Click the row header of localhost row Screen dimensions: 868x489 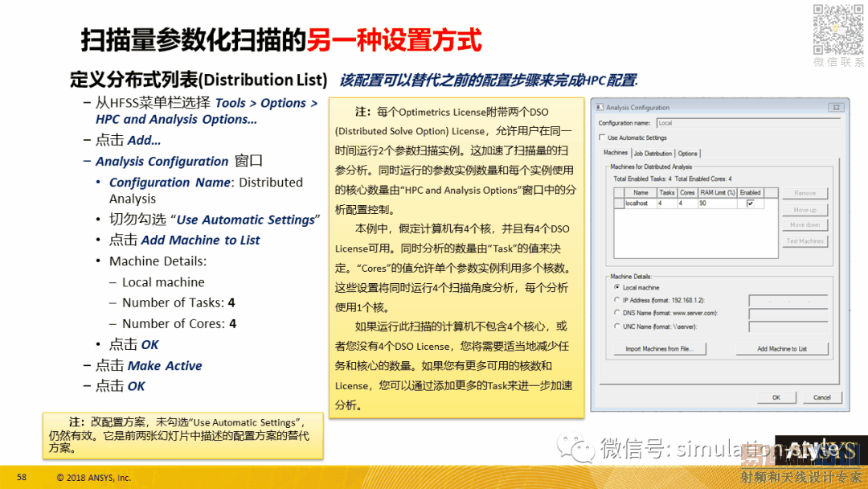(x=619, y=203)
